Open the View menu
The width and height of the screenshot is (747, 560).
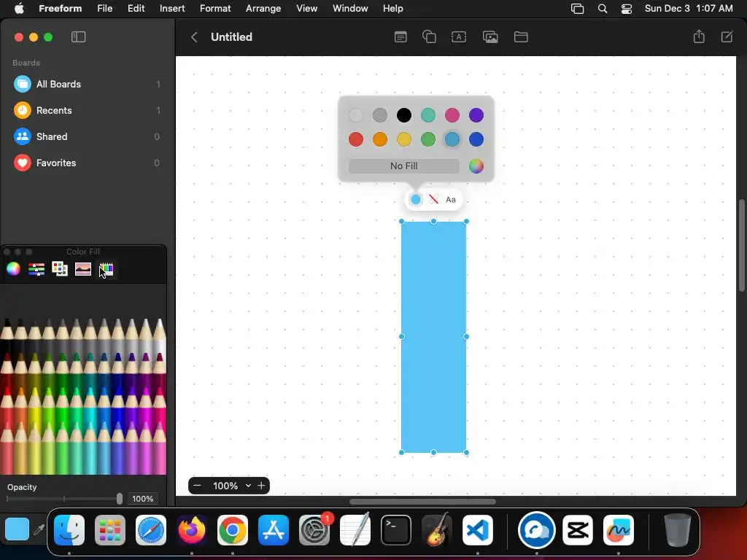click(x=307, y=8)
